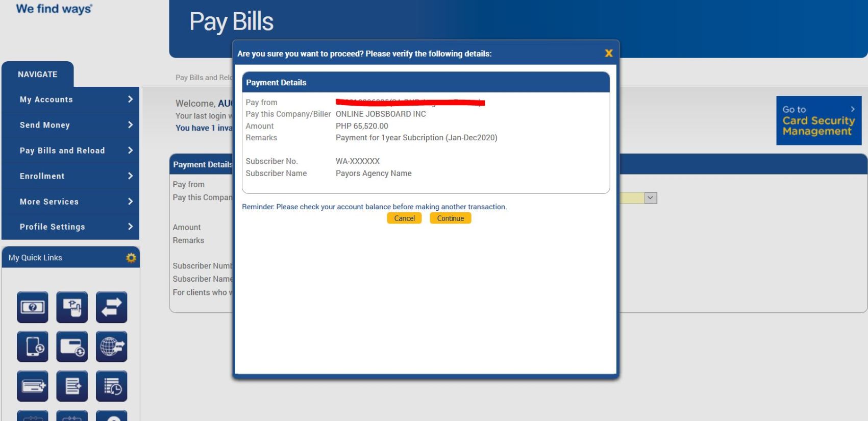Click the balance inquiry quick link icon
Viewport: 868px width, 421px height.
coord(33,307)
